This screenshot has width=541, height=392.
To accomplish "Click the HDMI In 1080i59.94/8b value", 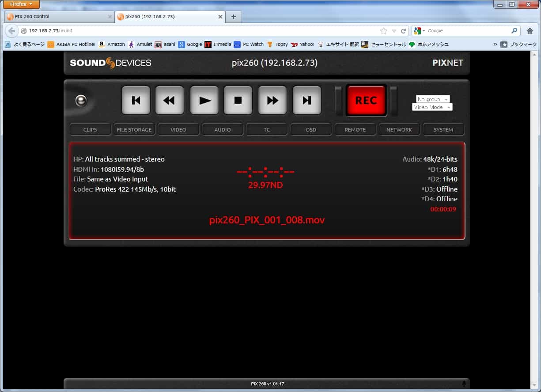I will click(x=122, y=169).
